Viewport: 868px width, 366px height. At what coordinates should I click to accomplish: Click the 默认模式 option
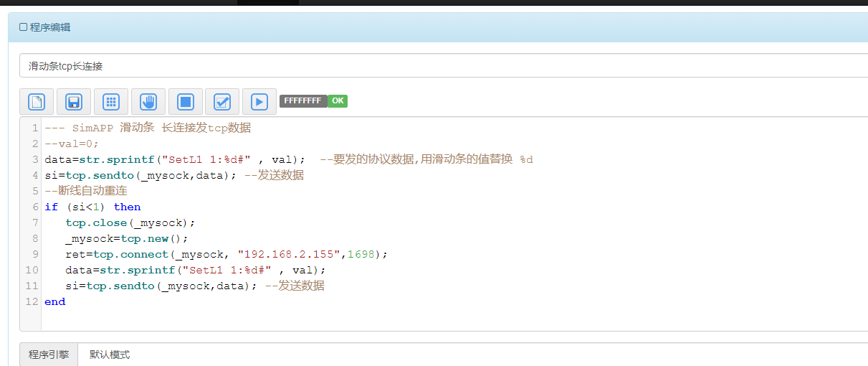(110, 355)
